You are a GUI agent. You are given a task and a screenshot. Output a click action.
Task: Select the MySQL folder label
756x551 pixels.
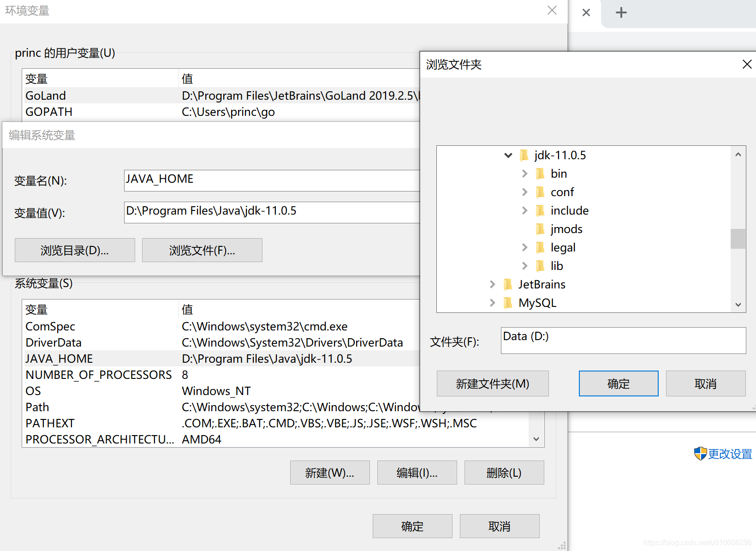point(537,303)
